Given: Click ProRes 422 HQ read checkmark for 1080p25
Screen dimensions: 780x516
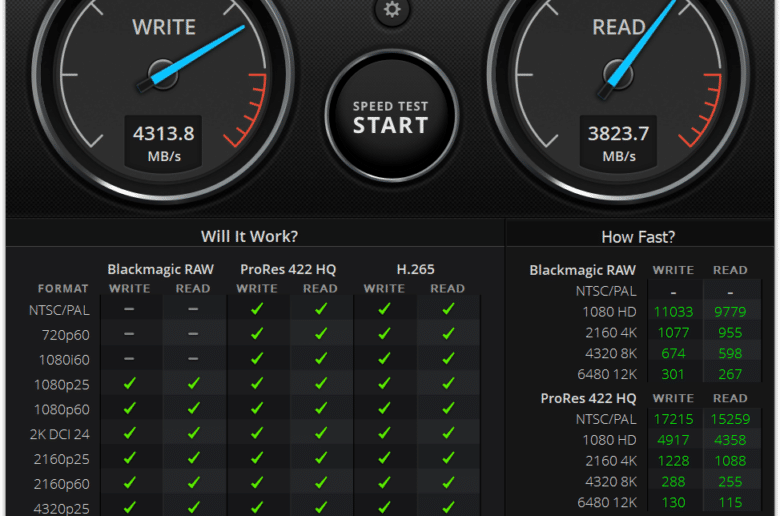Looking at the screenshot, I should click(x=321, y=383).
